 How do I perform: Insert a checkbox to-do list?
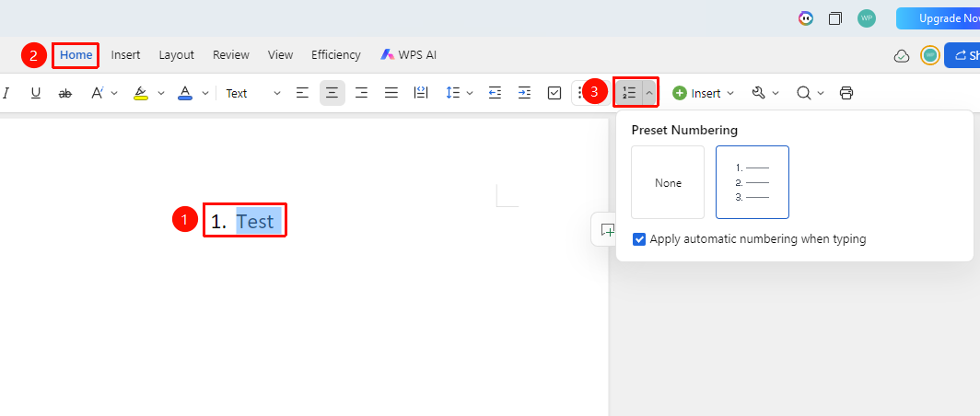[x=554, y=93]
